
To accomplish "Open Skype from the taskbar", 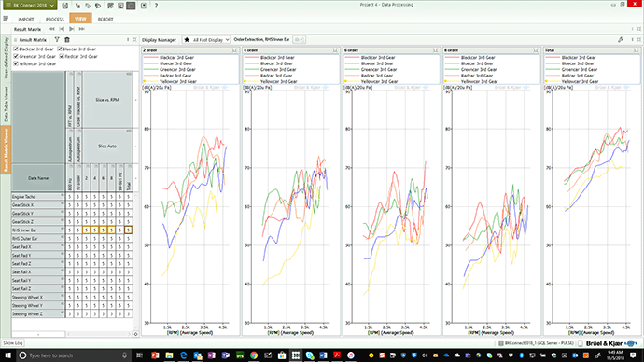I will click(x=310, y=355).
